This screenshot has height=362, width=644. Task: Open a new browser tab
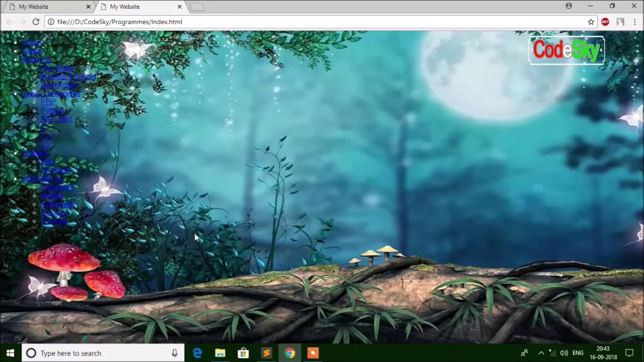pyautogui.click(x=197, y=7)
